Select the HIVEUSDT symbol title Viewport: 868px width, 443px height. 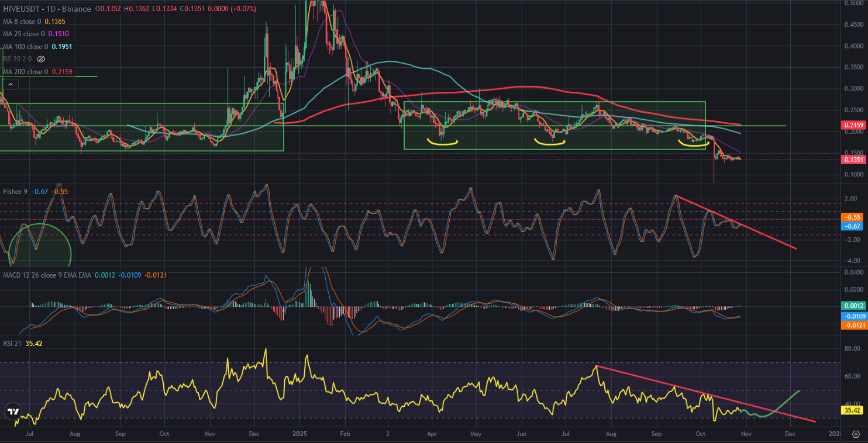[22, 9]
